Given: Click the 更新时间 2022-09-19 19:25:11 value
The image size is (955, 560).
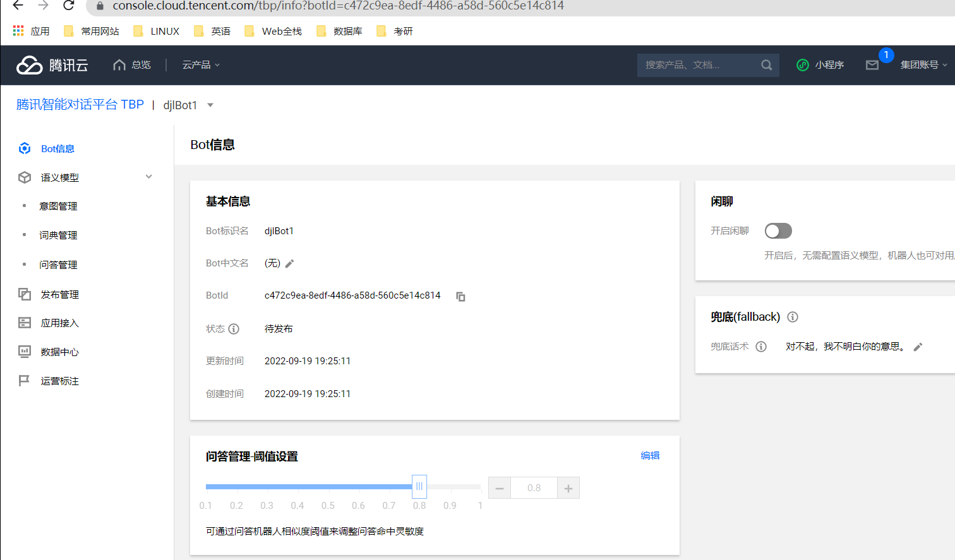Looking at the screenshot, I should 308,361.
